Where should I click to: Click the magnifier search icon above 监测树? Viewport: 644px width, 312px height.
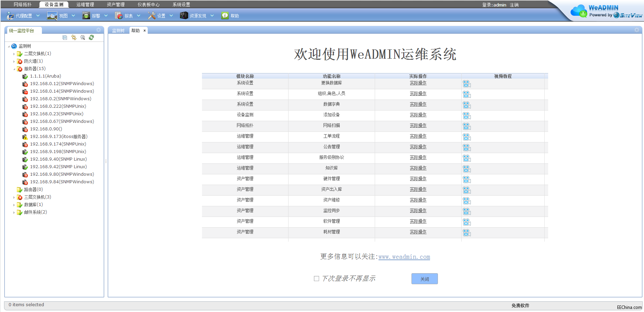click(x=83, y=37)
